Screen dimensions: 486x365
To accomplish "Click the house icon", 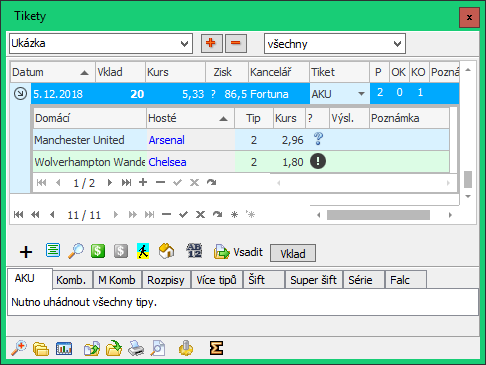I will (166, 251).
